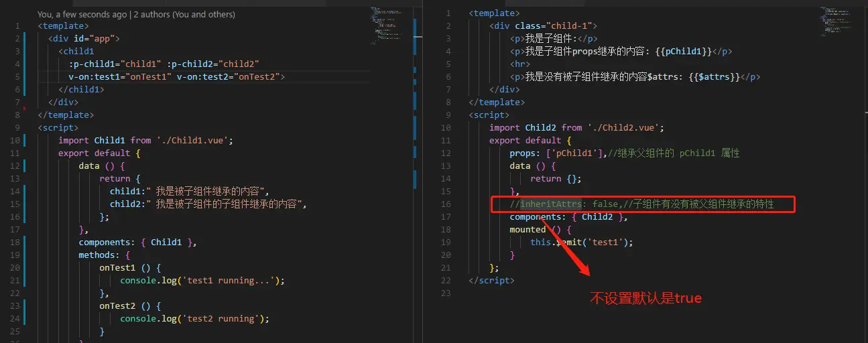Click the v-on:test2="onTest2" binding
This screenshot has height=343, width=868.
pyautogui.click(x=231, y=77)
